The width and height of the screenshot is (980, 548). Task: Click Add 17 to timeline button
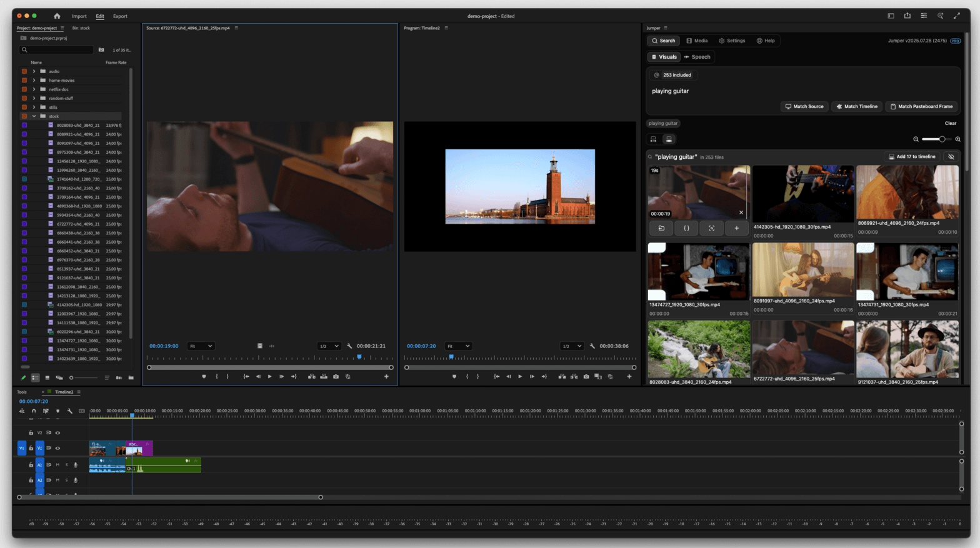click(x=912, y=157)
